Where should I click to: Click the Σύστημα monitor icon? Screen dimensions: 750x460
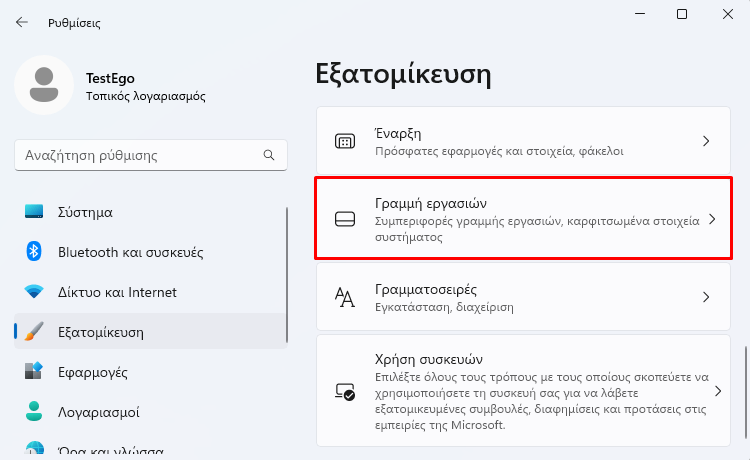35,212
